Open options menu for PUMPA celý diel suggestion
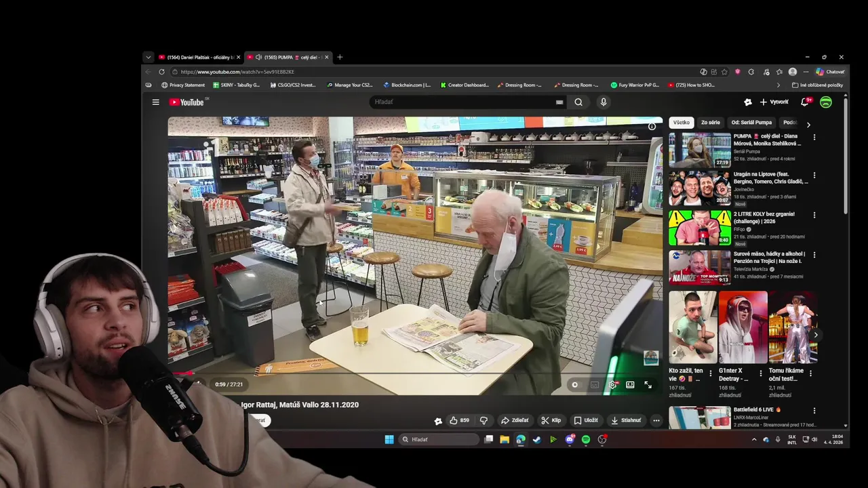Viewport: 868px width, 488px height. [x=814, y=137]
